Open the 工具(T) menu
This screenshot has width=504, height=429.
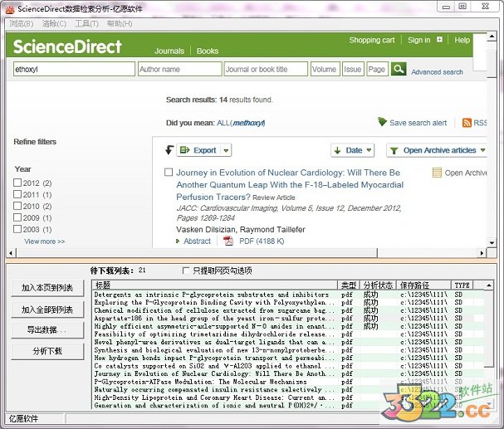86,24
